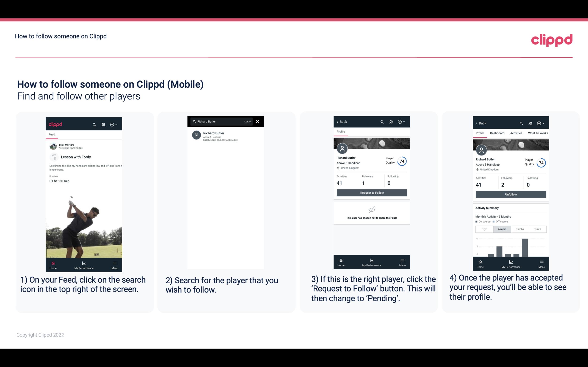Click the 'Request to Follow' button on profile

coord(372,192)
